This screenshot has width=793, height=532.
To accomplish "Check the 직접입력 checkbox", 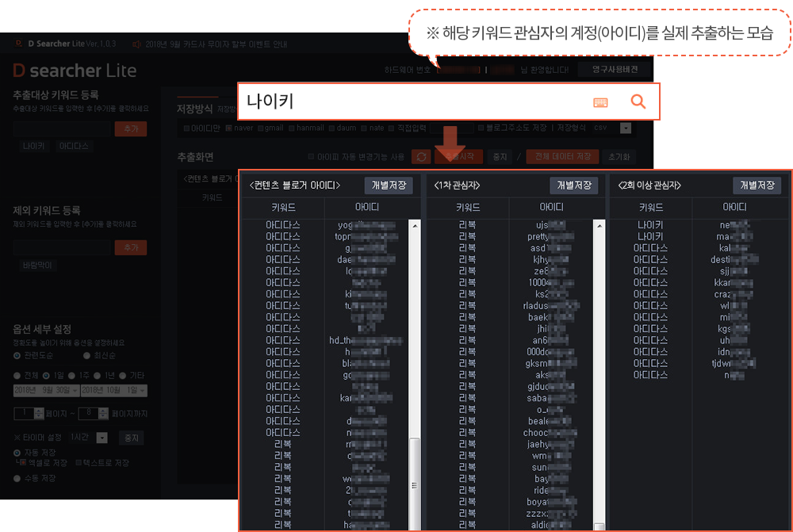I will tap(392, 128).
